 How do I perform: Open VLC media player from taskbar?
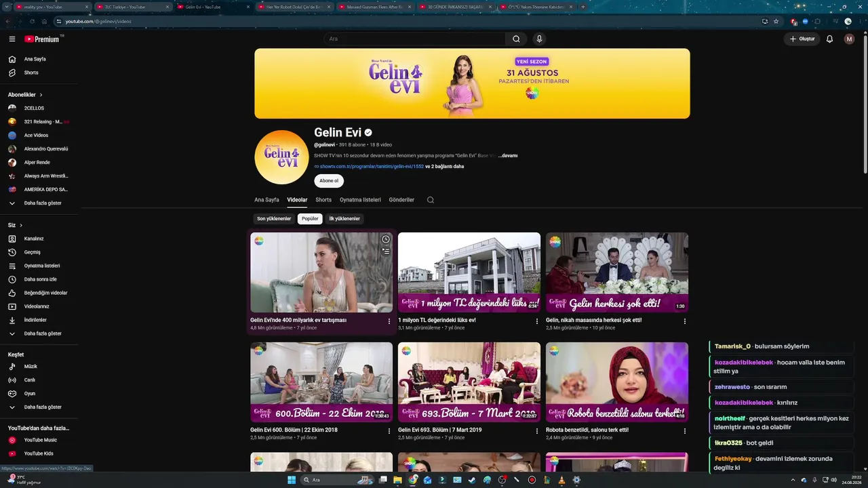tap(561, 480)
